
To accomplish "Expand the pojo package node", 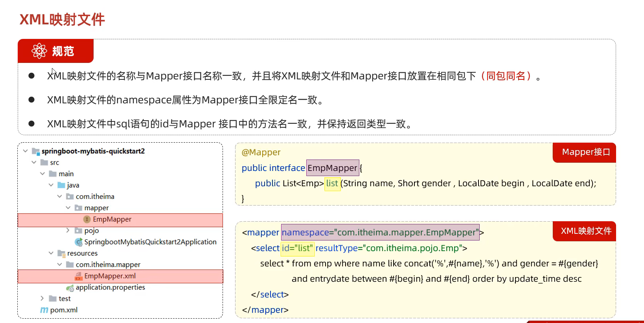I will [68, 230].
